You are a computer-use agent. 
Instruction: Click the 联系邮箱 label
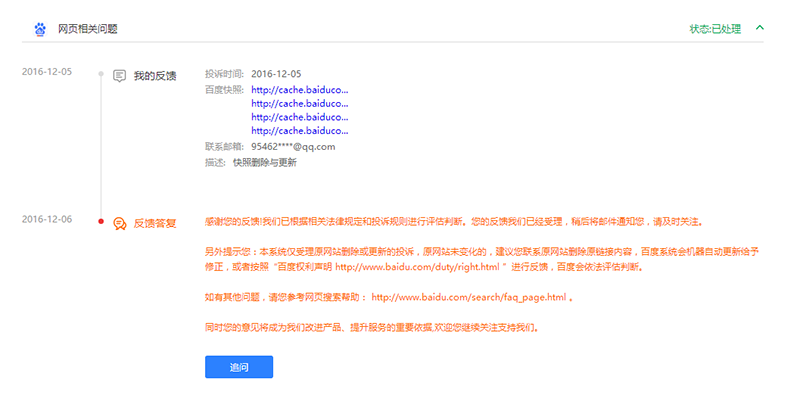point(224,147)
